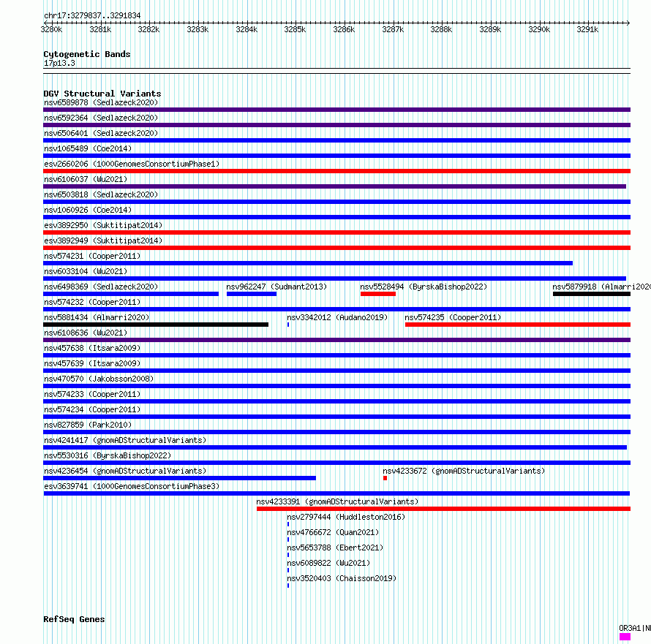Open nsv962247 (Sudmant2013) variant
This screenshot has height=644, width=651.
(276, 287)
